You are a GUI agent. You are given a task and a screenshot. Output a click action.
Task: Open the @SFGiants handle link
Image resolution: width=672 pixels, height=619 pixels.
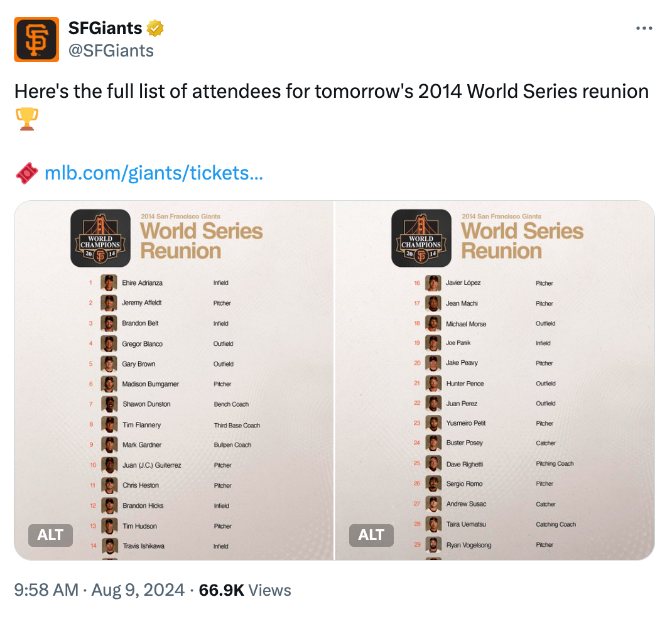click(111, 50)
